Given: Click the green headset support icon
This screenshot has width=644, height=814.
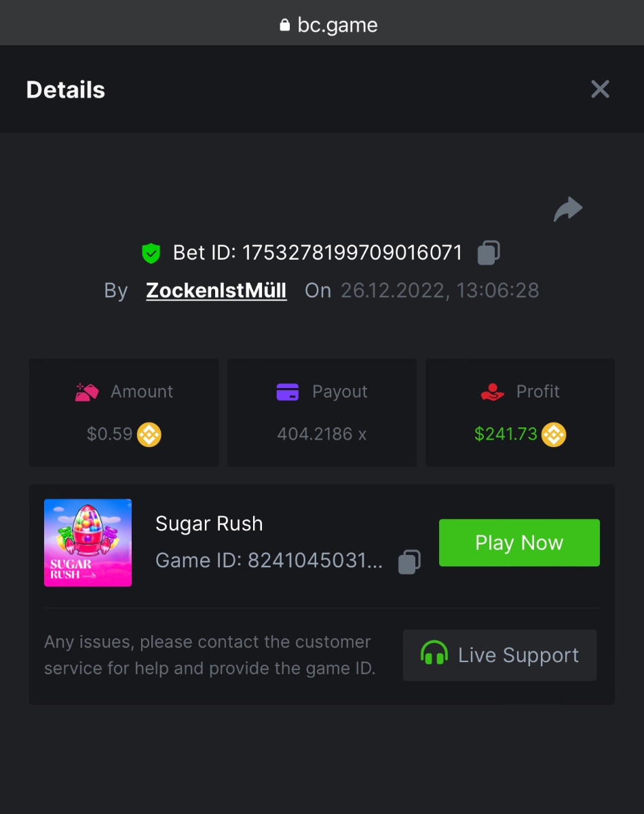Looking at the screenshot, I should [x=434, y=655].
